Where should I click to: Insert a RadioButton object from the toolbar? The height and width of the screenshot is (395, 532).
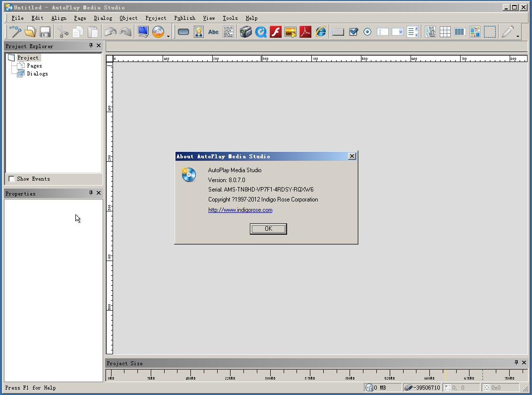click(367, 32)
